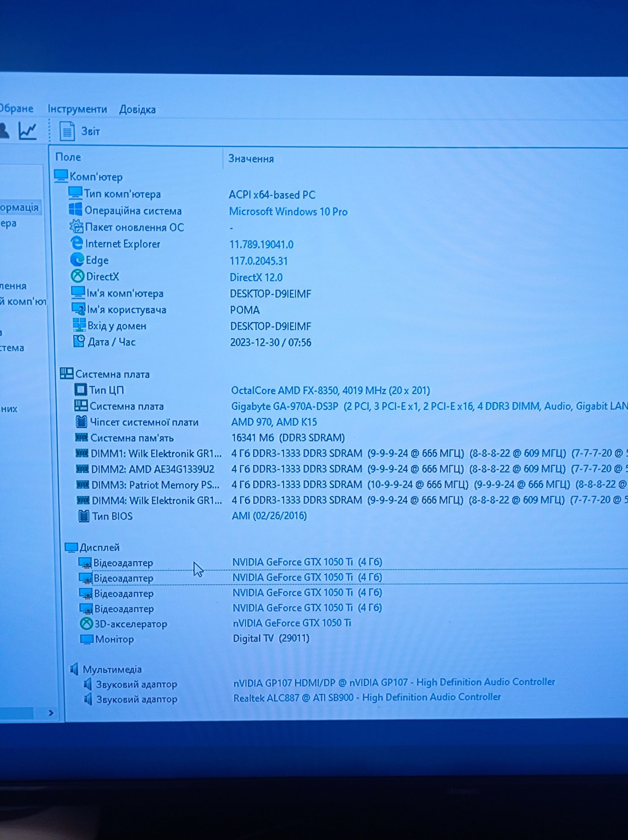
Task: Click the Тип комп'ютера icon
Action: (75, 193)
